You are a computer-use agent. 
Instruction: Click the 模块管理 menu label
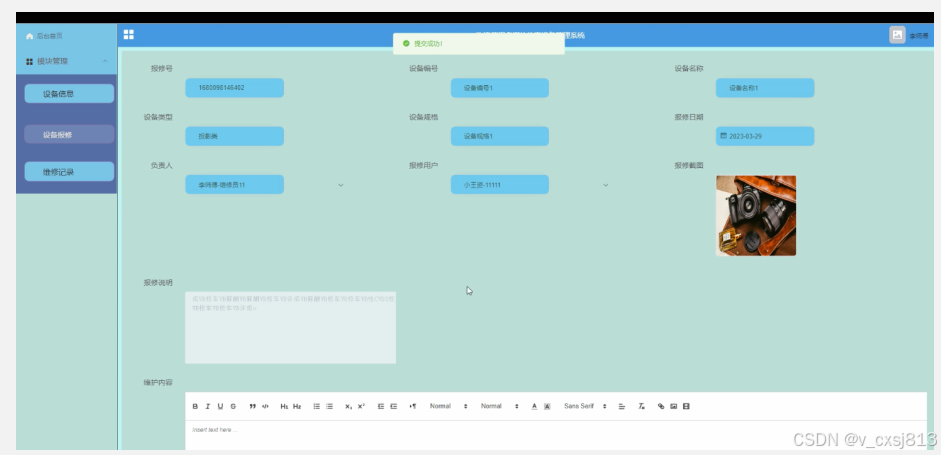coord(52,61)
